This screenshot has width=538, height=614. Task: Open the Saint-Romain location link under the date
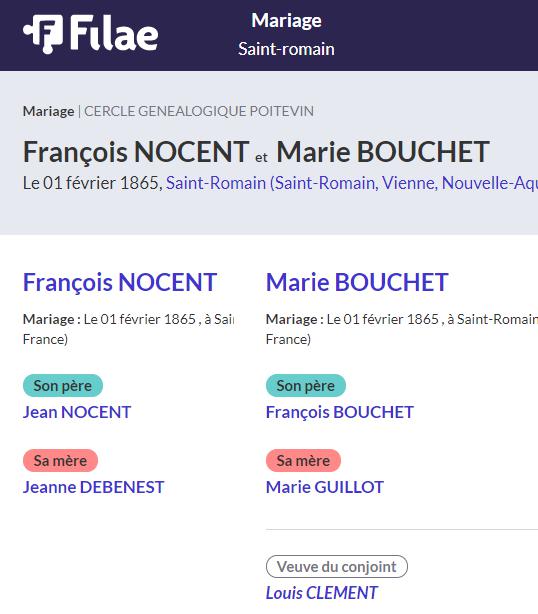pos(352,183)
